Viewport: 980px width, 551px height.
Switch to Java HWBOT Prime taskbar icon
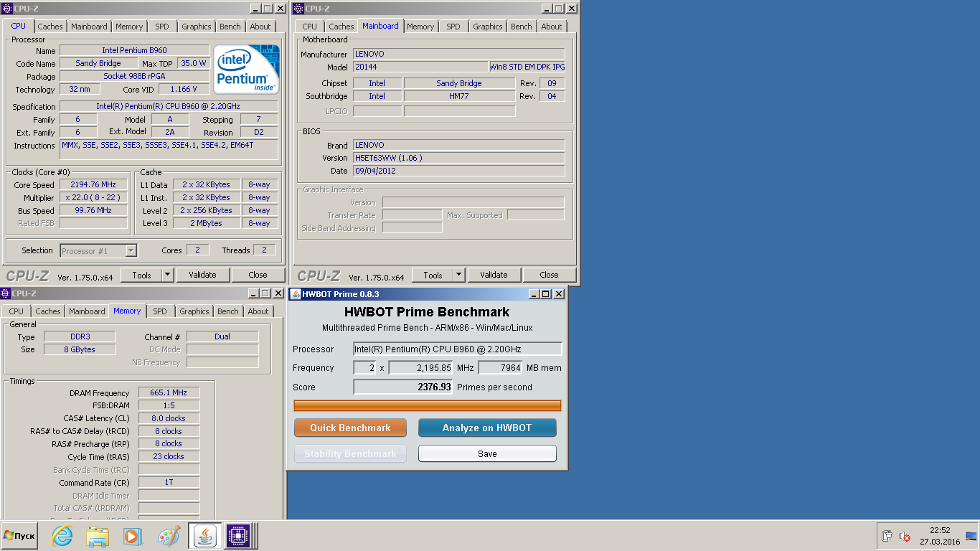tap(204, 536)
